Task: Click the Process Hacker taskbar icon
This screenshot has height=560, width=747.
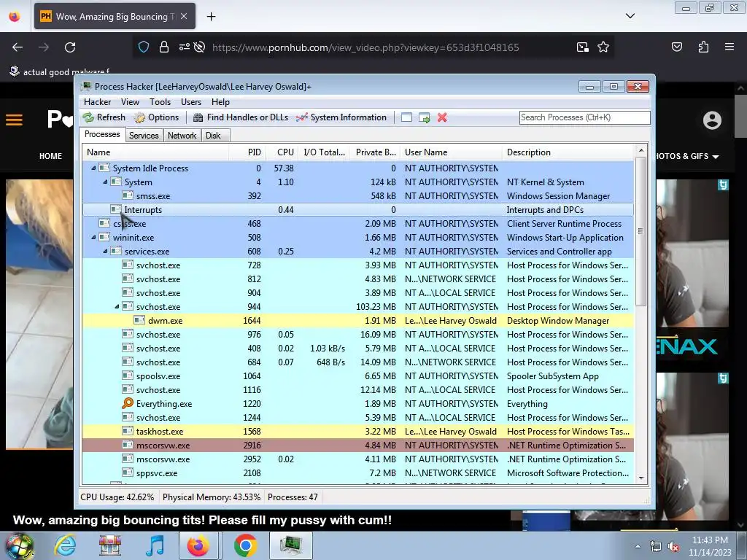Action: 290,545
